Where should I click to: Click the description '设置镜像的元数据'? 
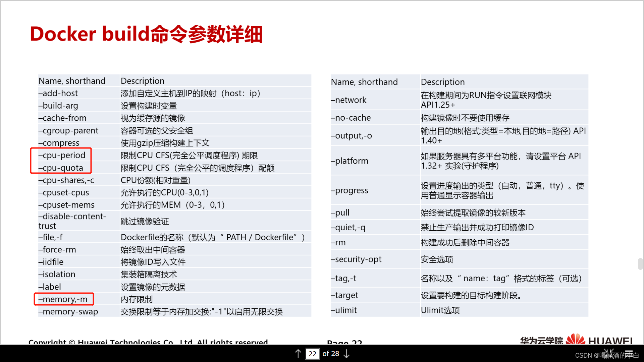pyautogui.click(x=153, y=287)
